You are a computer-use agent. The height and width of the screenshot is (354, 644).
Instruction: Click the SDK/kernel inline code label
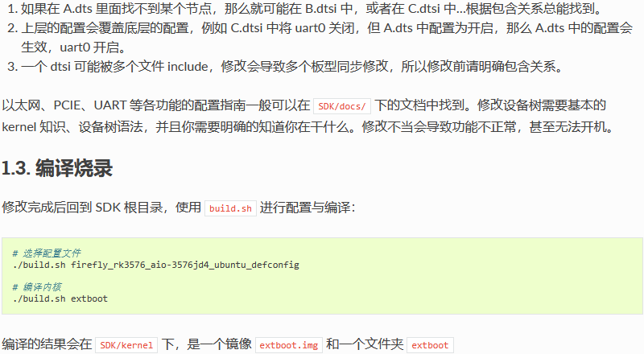tap(126, 345)
